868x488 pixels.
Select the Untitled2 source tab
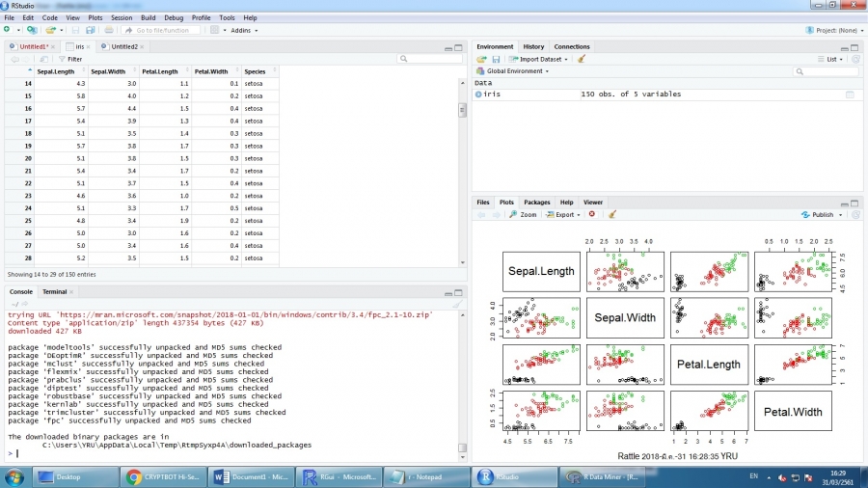coord(124,47)
